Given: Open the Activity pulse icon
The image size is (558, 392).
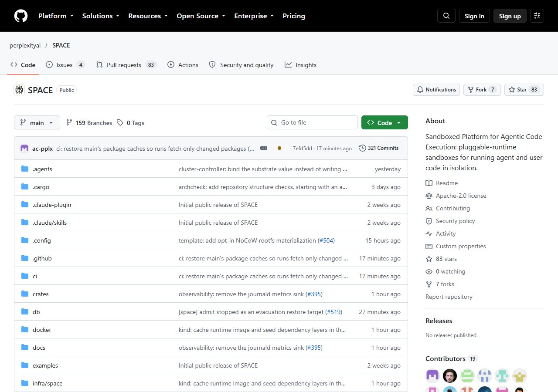Looking at the screenshot, I should click(x=429, y=233).
